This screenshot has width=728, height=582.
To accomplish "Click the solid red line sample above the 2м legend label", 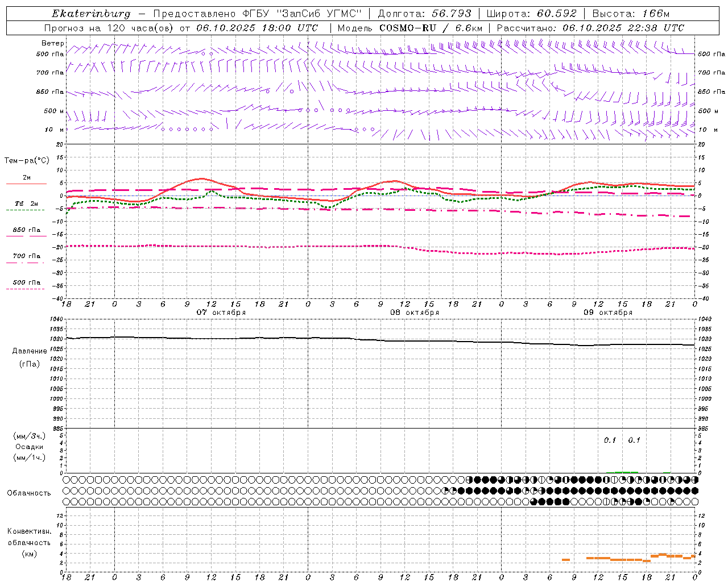I will tap(26, 184).
